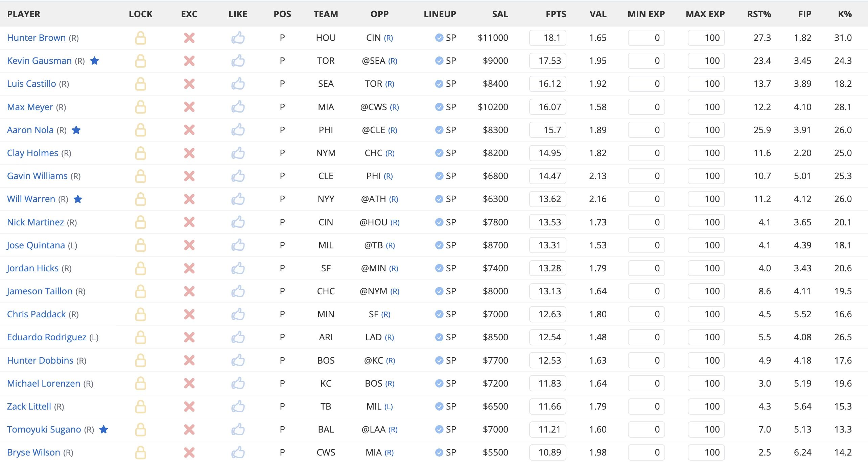868x465 pixels.
Task: Click Gavin Williams value 2.13
Action: coord(598,176)
